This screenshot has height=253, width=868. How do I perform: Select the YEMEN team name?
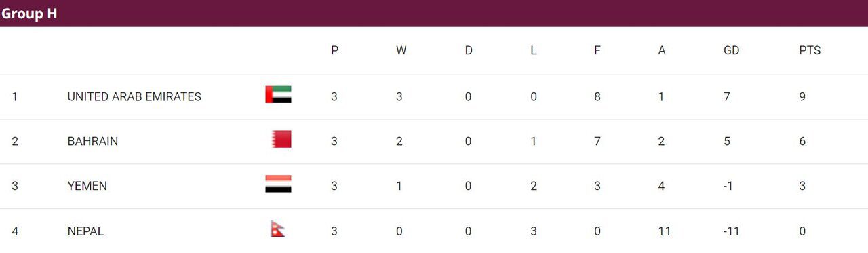click(87, 187)
